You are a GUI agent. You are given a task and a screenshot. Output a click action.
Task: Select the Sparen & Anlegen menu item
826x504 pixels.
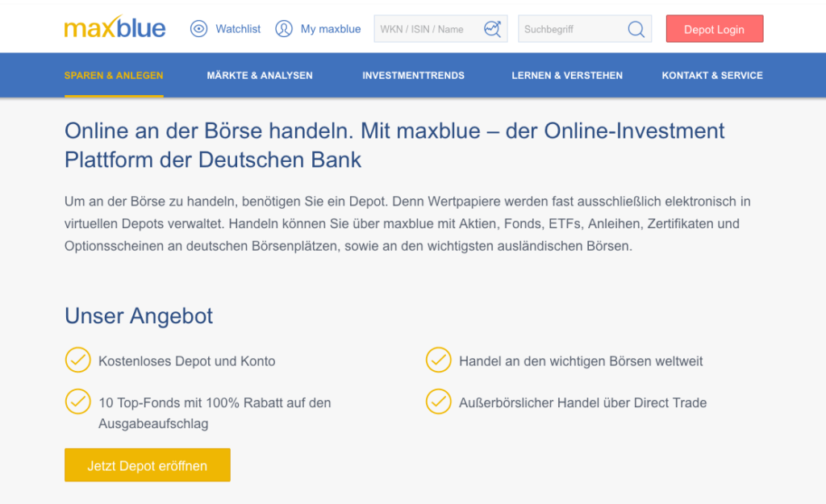[x=114, y=75]
